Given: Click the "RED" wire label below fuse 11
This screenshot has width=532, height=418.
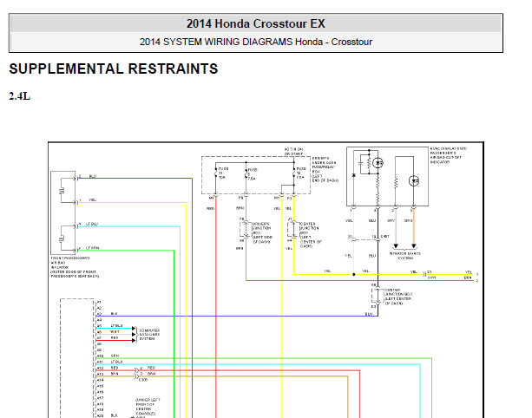Looking at the screenshot, I should (x=210, y=208).
